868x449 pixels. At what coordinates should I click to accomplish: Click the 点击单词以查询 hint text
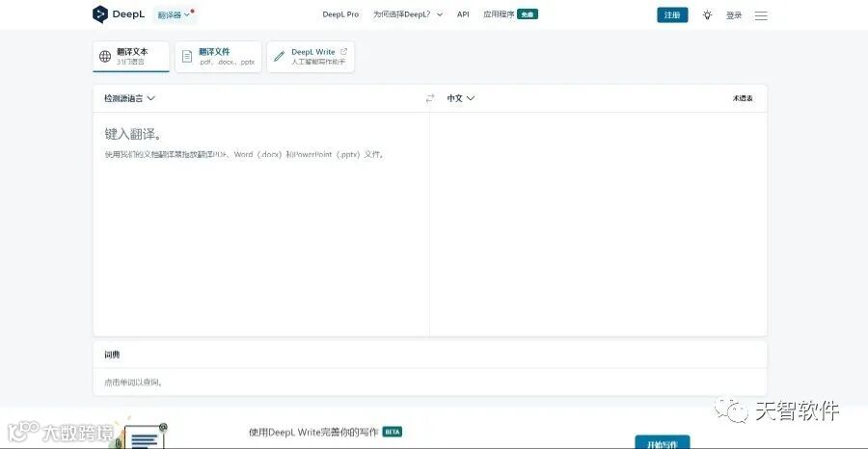tap(133, 383)
